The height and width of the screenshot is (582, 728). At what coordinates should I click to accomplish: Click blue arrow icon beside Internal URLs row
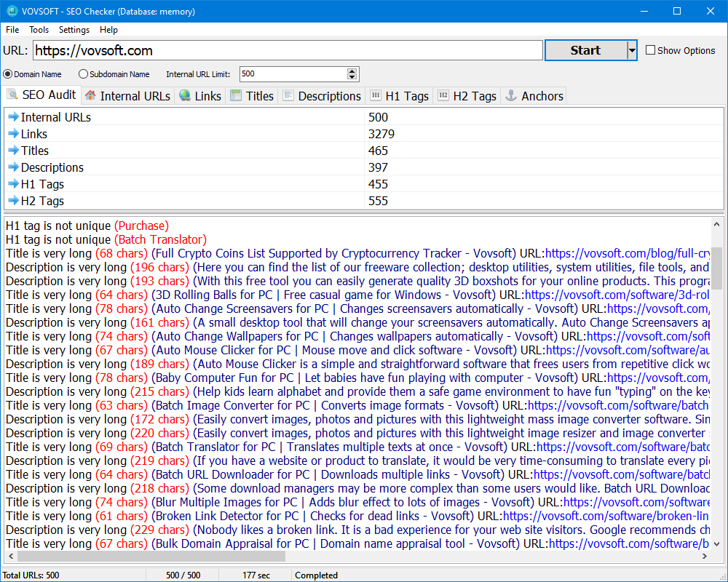(13, 116)
